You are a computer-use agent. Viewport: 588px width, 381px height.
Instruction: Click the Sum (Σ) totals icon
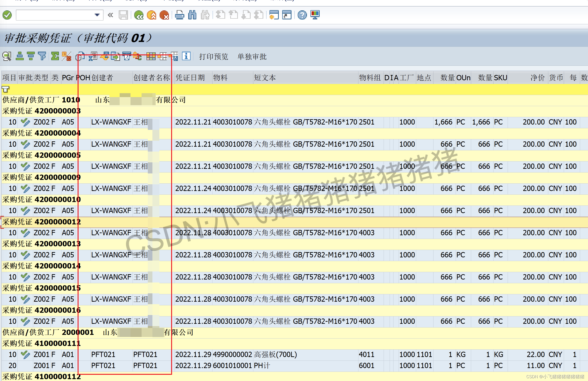(55, 57)
